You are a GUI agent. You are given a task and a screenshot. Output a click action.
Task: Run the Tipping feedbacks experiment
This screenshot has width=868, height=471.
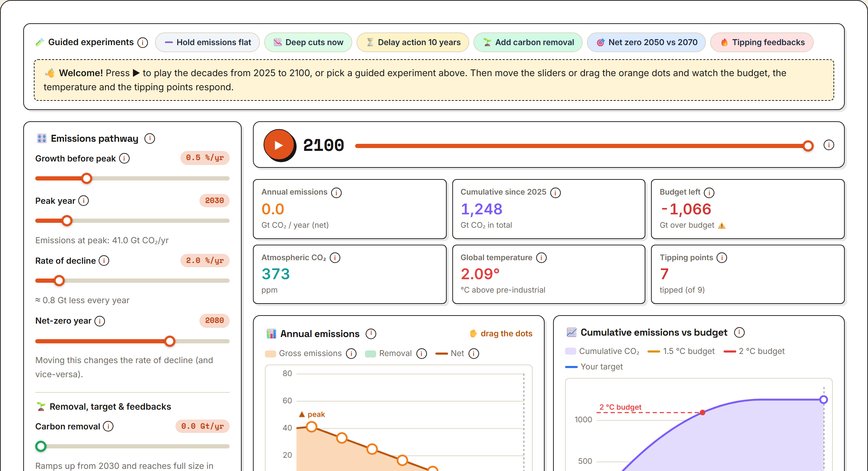(x=762, y=42)
